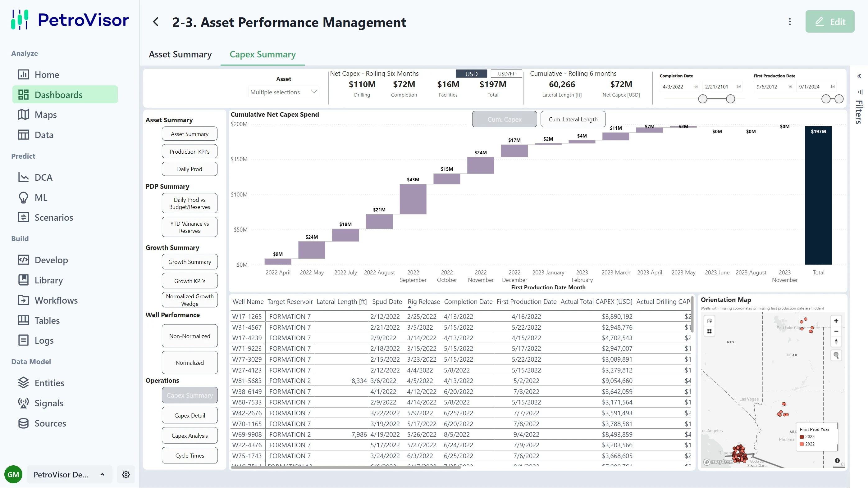Expand the collapsed Filters pane chevron
The height and width of the screenshot is (488, 868).
coord(859,76)
